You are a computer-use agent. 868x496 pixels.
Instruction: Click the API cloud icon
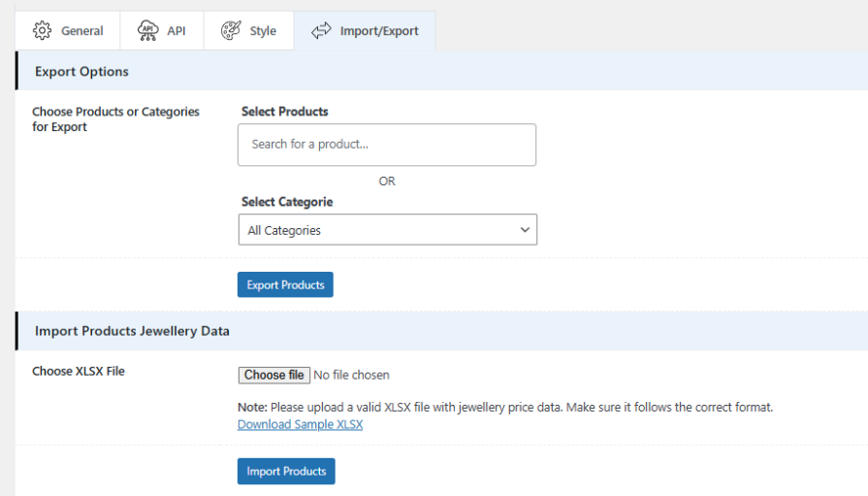(147, 30)
